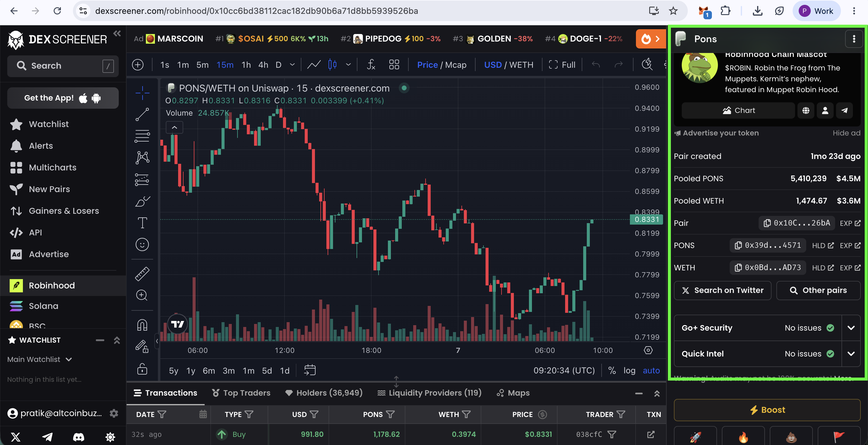
Task: Open Other pairs
Action: 818,290
